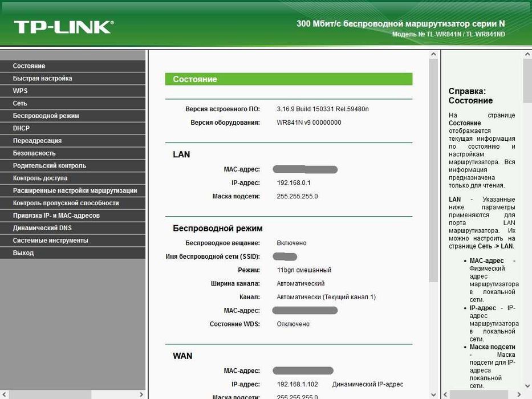Click the blurred SSID value
The height and width of the screenshot is (399, 532).
[x=285, y=256]
